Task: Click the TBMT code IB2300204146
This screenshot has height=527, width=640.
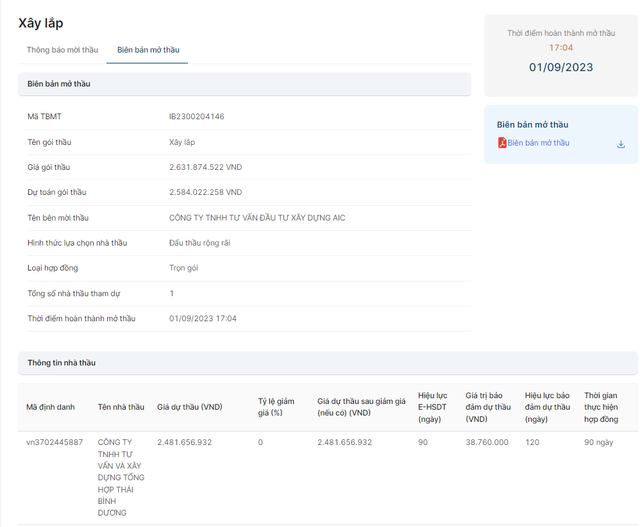Action: click(x=197, y=117)
